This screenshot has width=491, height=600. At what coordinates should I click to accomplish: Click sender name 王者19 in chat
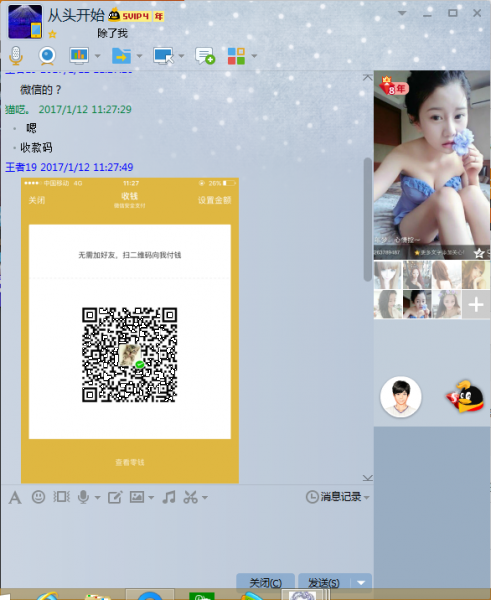[x=21, y=167]
